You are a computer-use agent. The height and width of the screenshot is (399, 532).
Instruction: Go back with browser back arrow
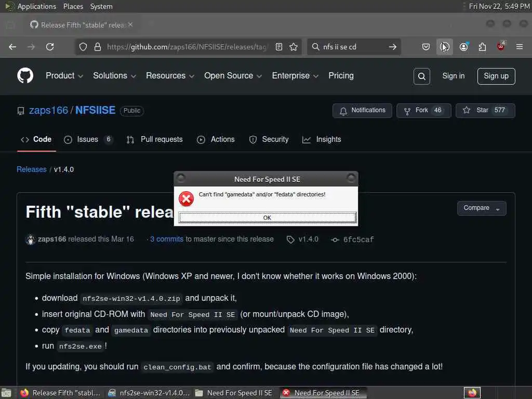coord(12,47)
